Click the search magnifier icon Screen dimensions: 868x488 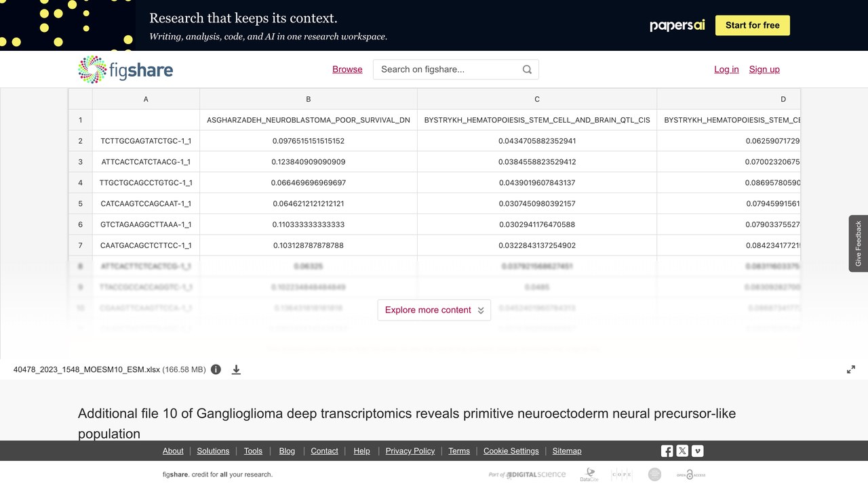point(527,69)
